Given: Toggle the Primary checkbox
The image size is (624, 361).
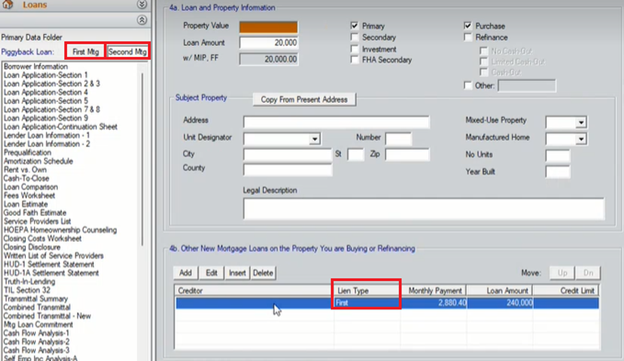Looking at the screenshot, I should point(354,26).
